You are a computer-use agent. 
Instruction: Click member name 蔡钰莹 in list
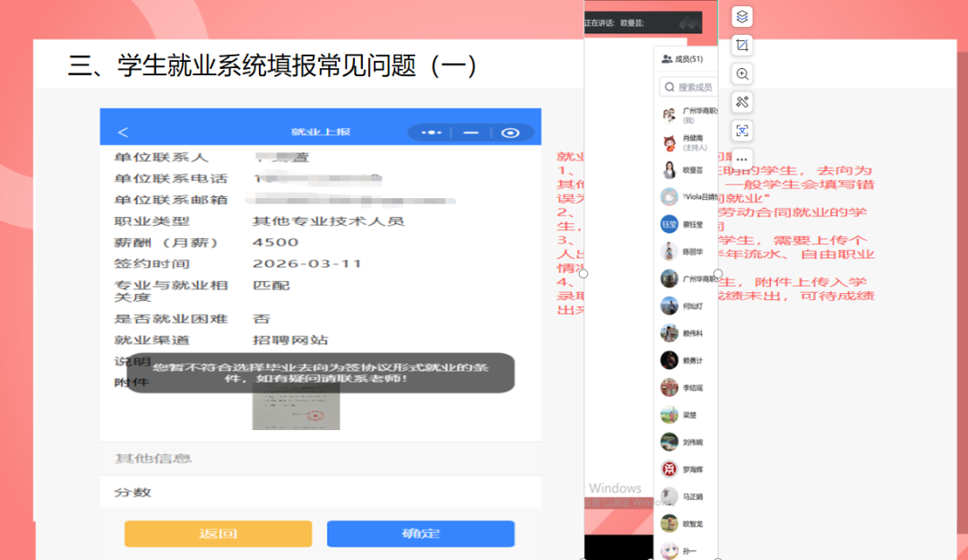693,225
